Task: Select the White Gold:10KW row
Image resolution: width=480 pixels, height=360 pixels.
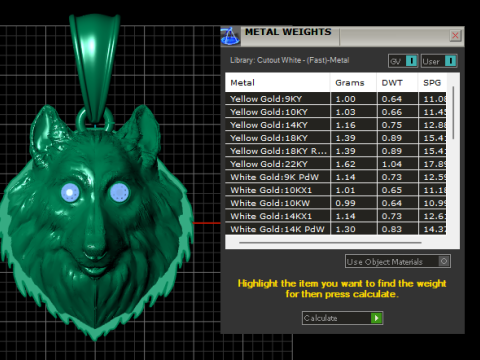Action: coord(336,203)
